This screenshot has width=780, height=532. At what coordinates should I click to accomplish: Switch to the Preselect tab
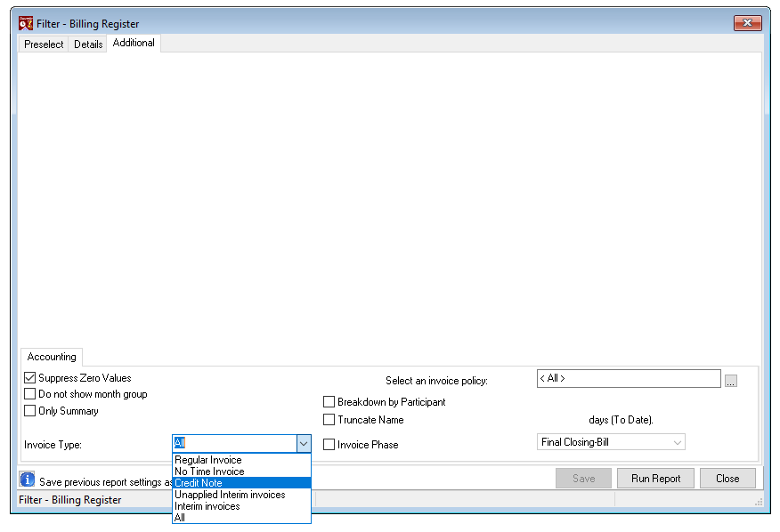(44, 44)
